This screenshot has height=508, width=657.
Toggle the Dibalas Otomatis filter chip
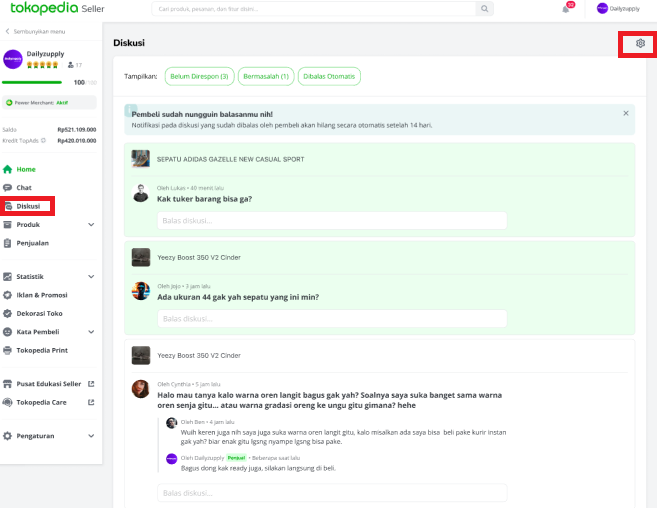(329, 76)
